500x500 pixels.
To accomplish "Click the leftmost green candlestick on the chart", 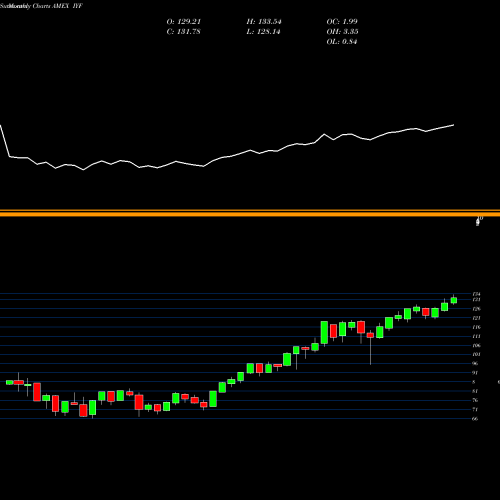I will point(9,382).
